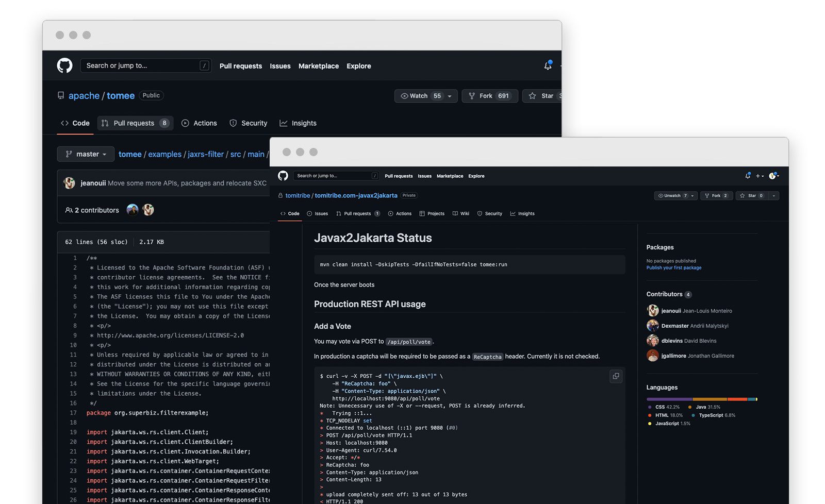Click Star button on apache/tomee

coord(542,96)
